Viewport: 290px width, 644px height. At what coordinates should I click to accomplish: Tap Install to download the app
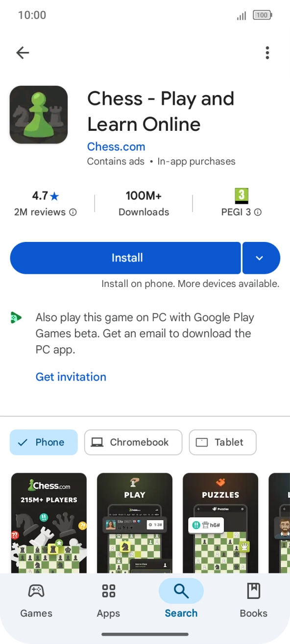tap(126, 258)
